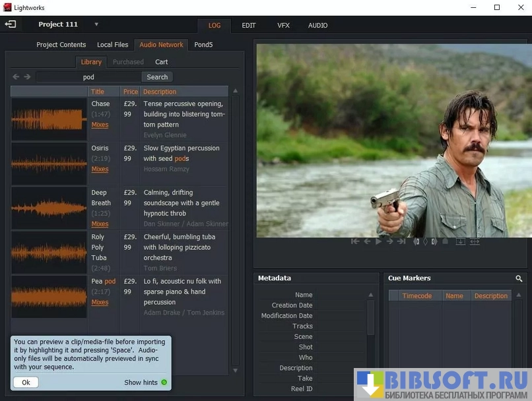532x401 pixels.
Task: Click the insert into sequence icon
Action: coord(461,241)
